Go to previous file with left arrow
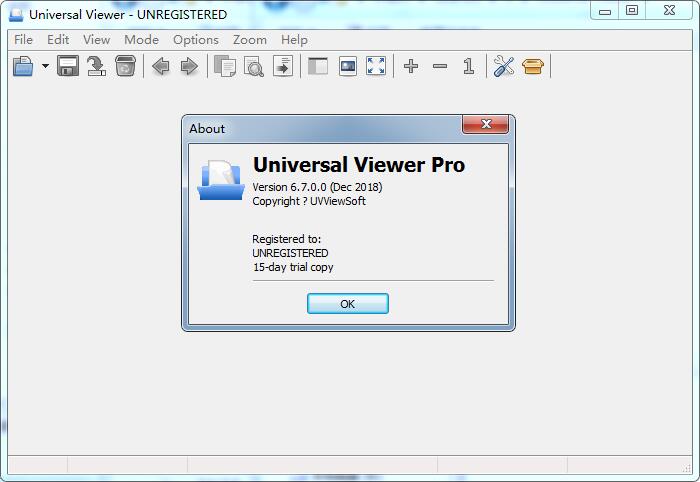The image size is (700, 482). (161, 66)
